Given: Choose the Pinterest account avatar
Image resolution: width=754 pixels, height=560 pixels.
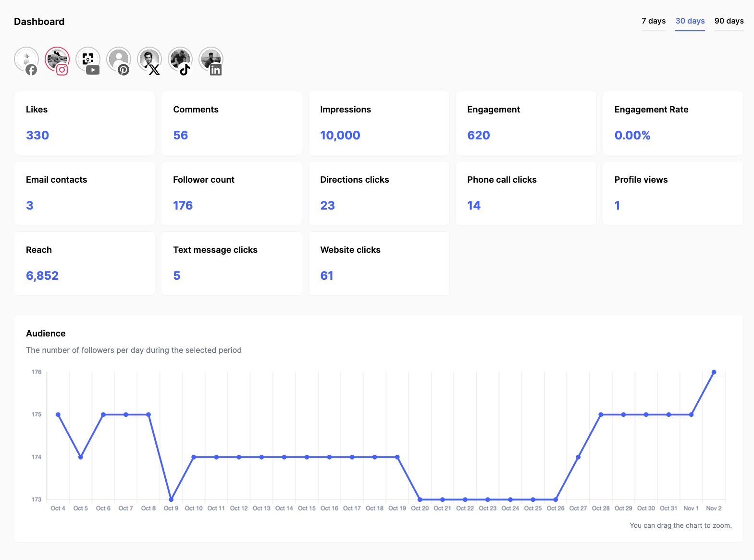Looking at the screenshot, I should (x=119, y=60).
